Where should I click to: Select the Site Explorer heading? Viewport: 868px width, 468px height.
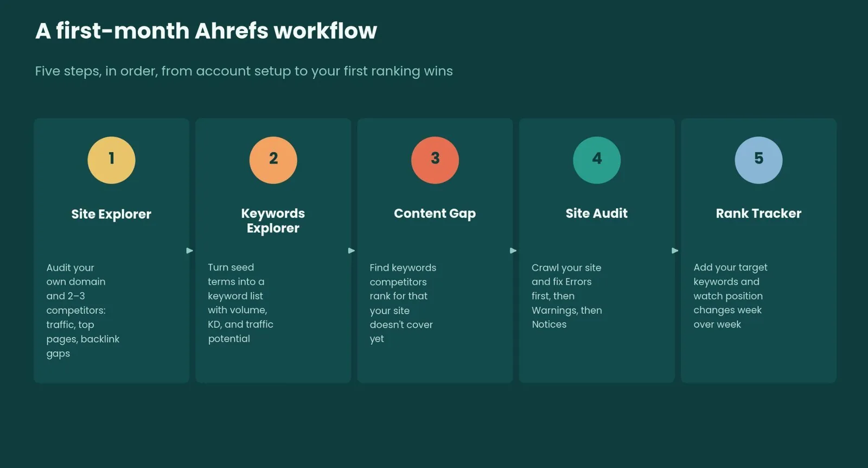[111, 214]
